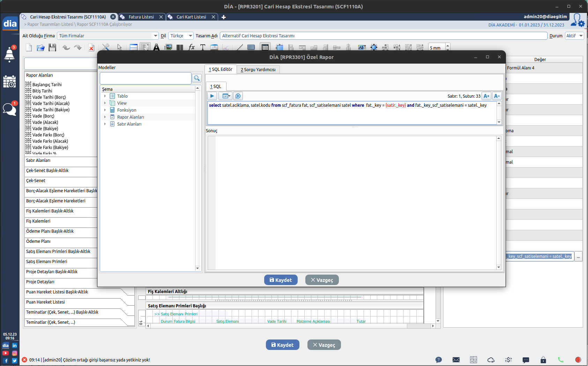Screen dimensions: 588x366
Task: Decrease SQL editor font size with A-
Action: click(497, 96)
